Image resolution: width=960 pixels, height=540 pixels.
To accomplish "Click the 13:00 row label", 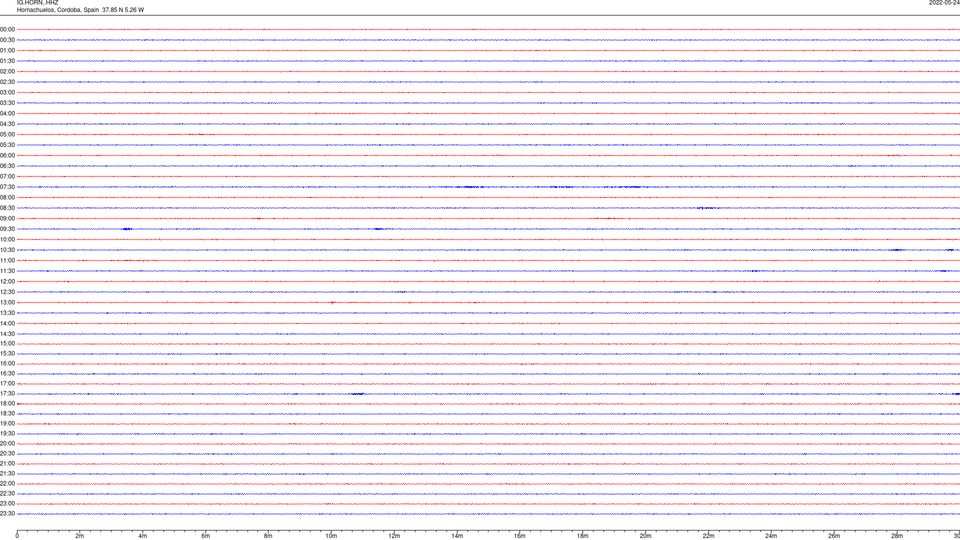I will coord(7,302).
